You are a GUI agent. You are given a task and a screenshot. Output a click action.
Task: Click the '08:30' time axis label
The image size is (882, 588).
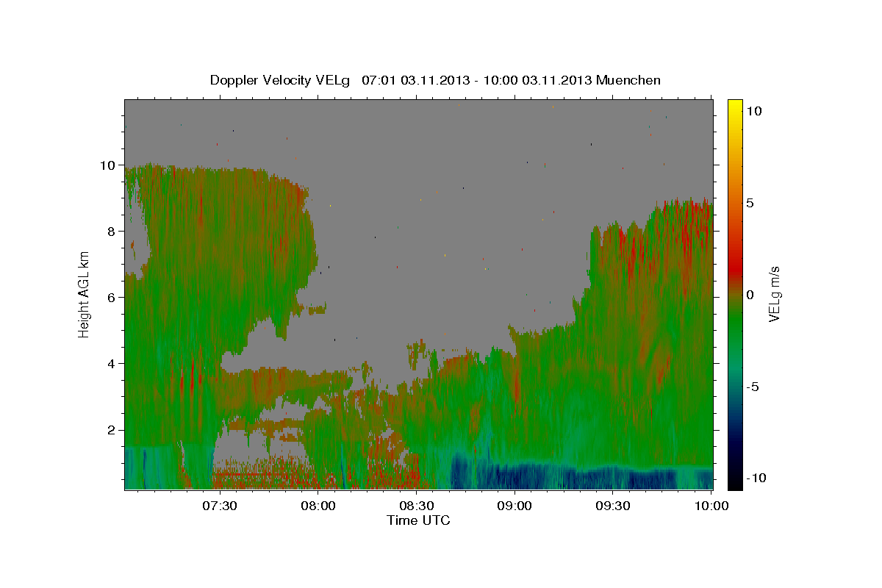[x=416, y=506]
